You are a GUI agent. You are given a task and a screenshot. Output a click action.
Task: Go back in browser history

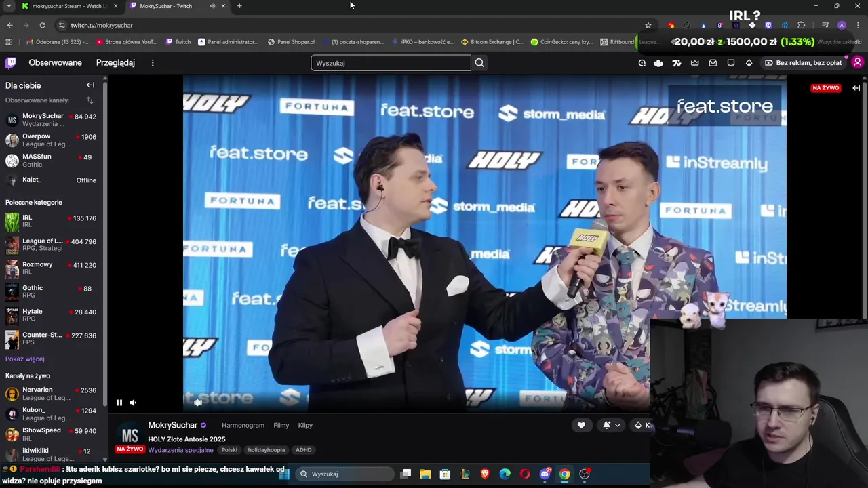(9, 25)
